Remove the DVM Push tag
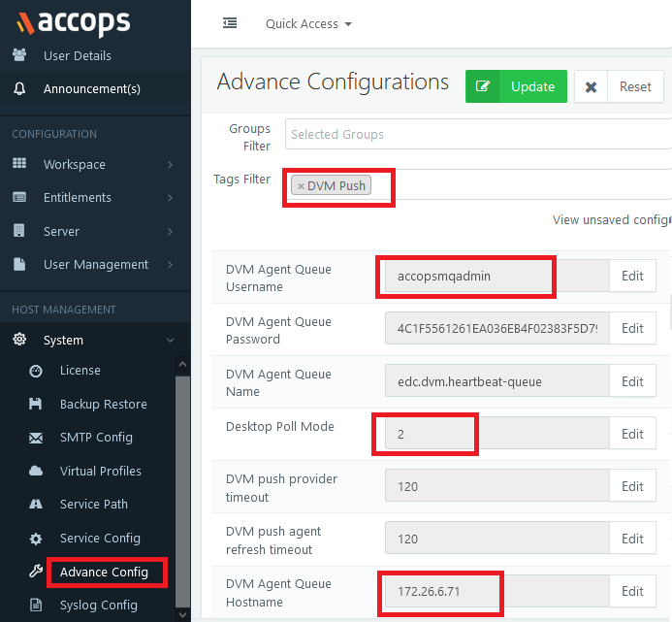The image size is (672, 622). point(301,186)
